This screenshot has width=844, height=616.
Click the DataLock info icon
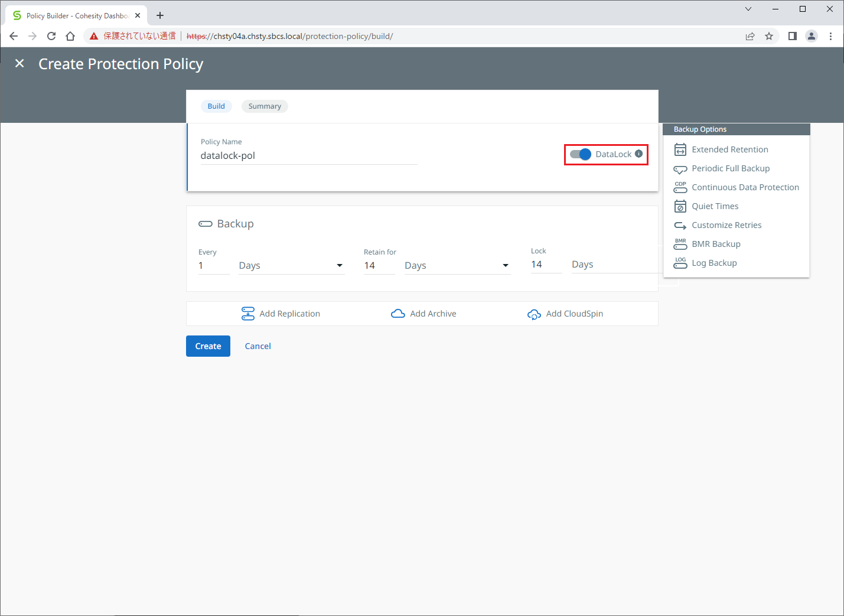(638, 154)
